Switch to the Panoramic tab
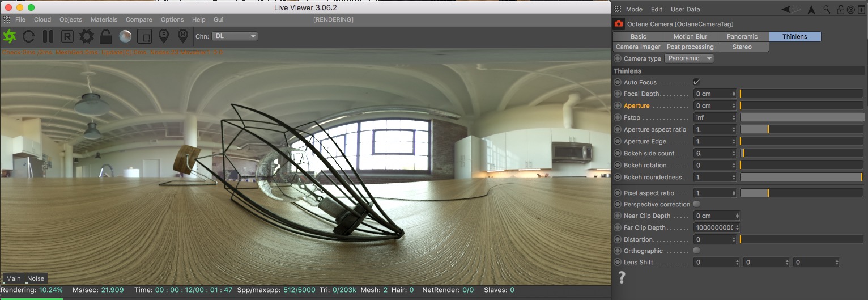 pyautogui.click(x=742, y=36)
